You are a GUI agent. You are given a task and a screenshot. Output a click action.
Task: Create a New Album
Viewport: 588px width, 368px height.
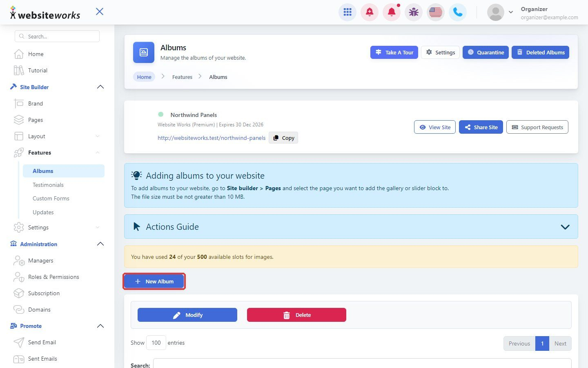coord(154,281)
